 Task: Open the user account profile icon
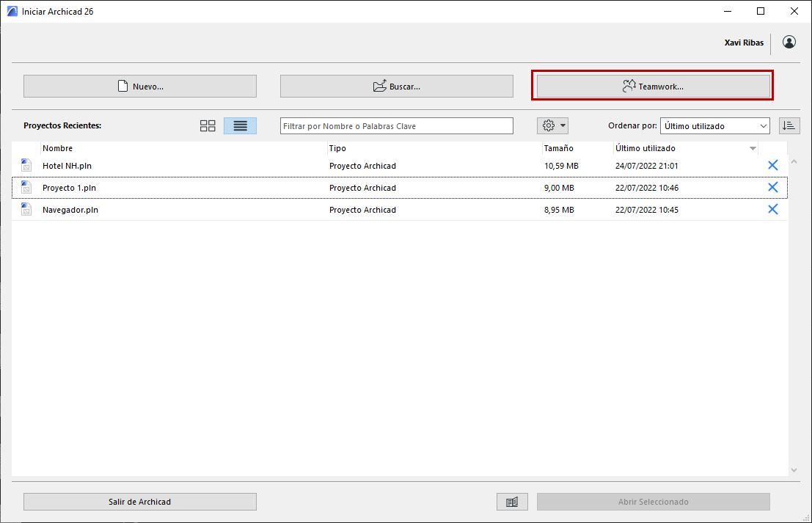pos(789,43)
